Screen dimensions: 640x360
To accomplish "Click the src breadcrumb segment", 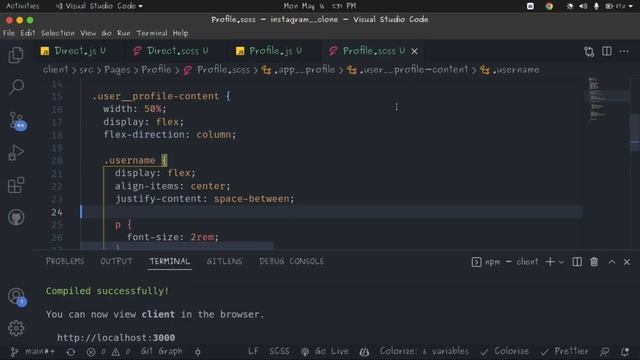I will coord(86,70).
